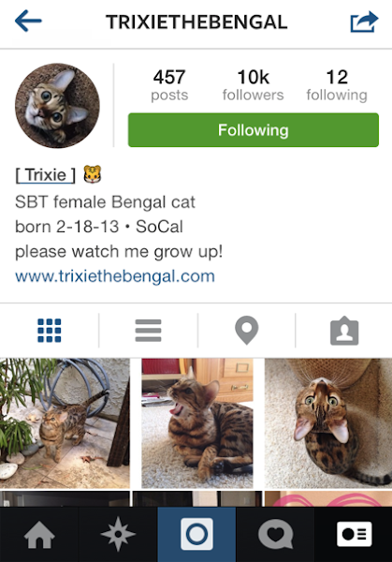Open the photo map location pin

tap(247, 331)
